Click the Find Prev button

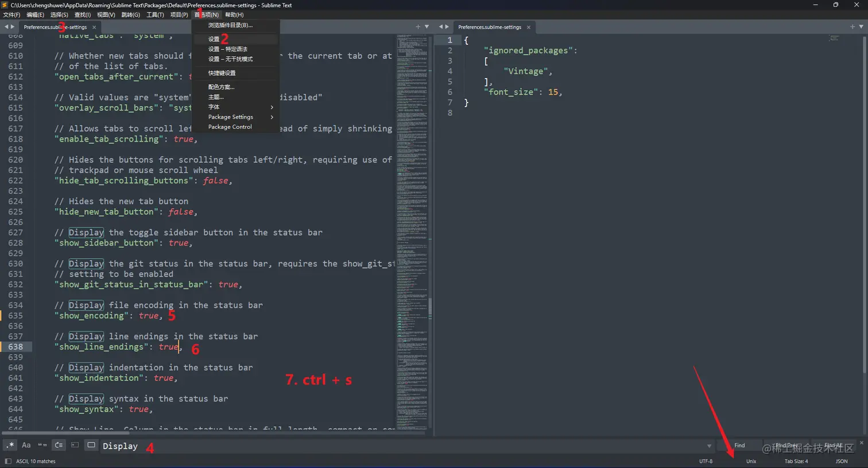tap(786, 446)
